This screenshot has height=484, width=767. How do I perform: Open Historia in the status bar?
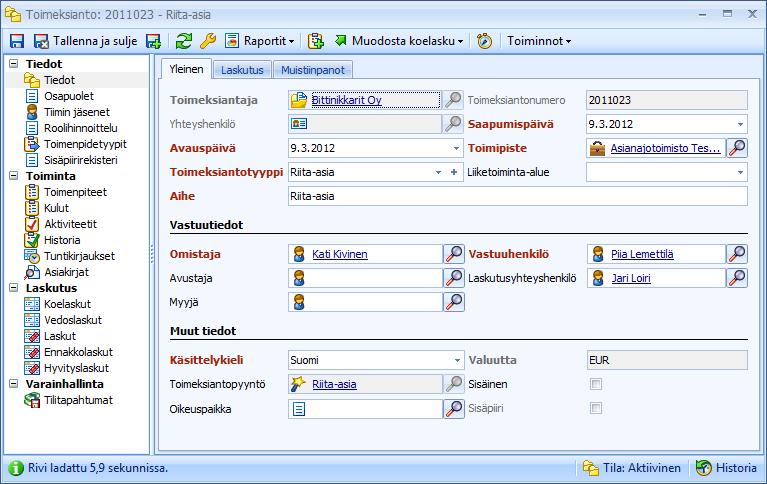pyautogui.click(x=726, y=468)
